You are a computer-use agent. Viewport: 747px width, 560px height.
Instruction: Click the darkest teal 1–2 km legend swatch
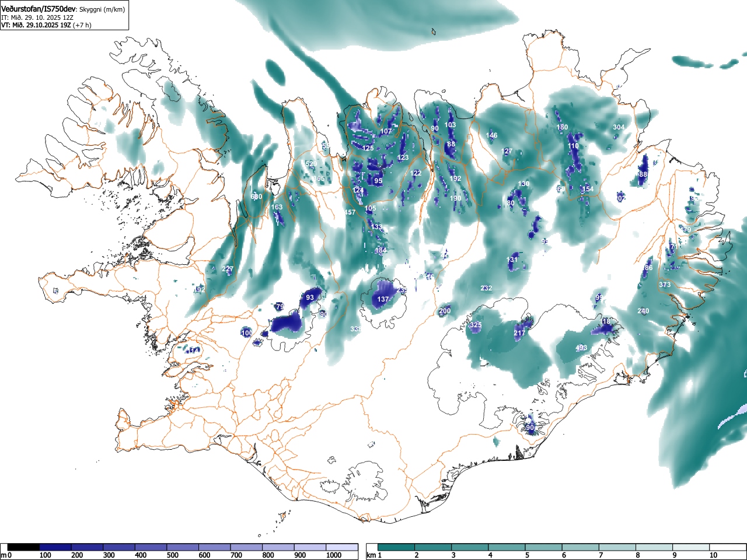pyautogui.click(x=396, y=547)
